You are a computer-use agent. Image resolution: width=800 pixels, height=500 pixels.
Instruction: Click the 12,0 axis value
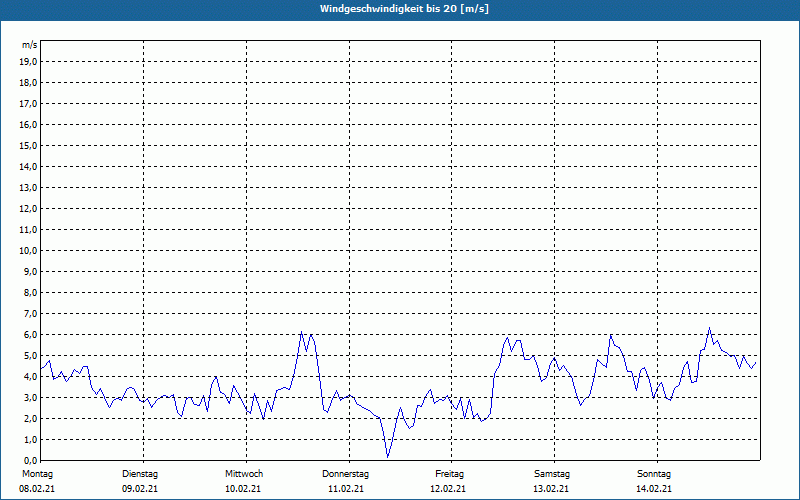[28, 209]
